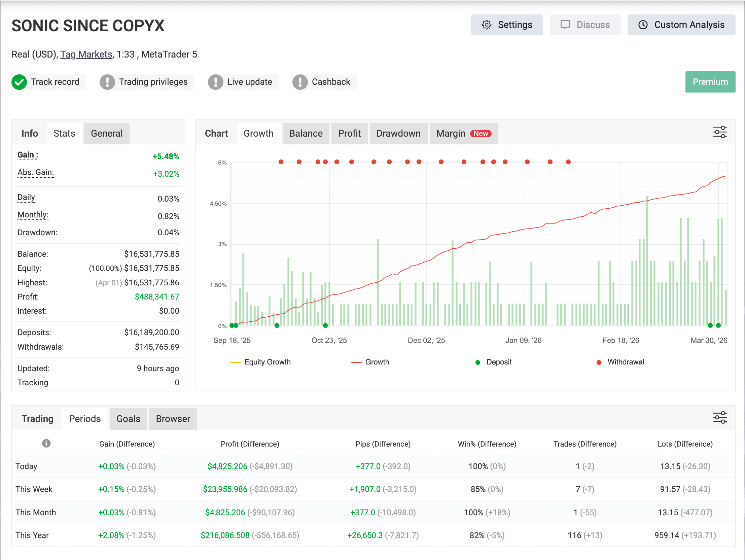745x560 pixels.
Task: Click the Custom Analysis clock icon
Action: [643, 25]
